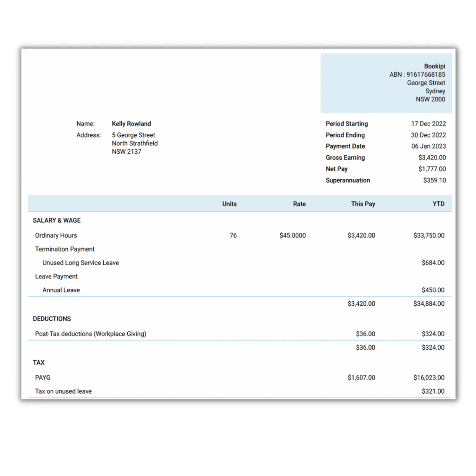Select the Ordinary Hours row label
Image resolution: width=476 pixels, height=476 pixels.
56,236
